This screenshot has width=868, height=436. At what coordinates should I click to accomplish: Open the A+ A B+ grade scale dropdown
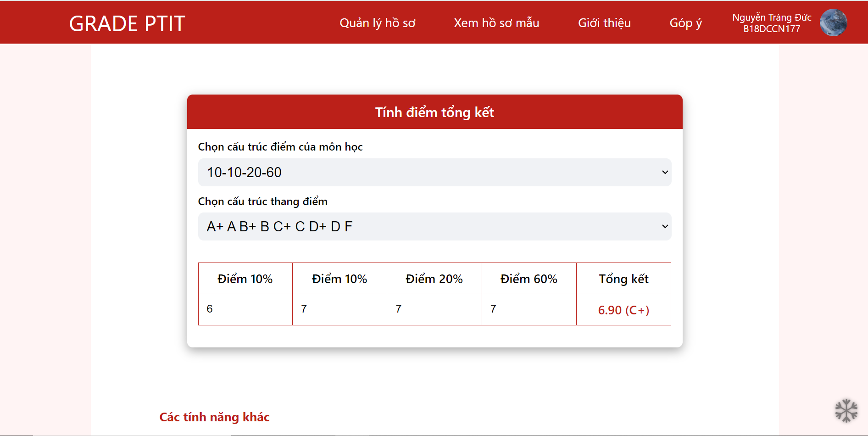(434, 226)
